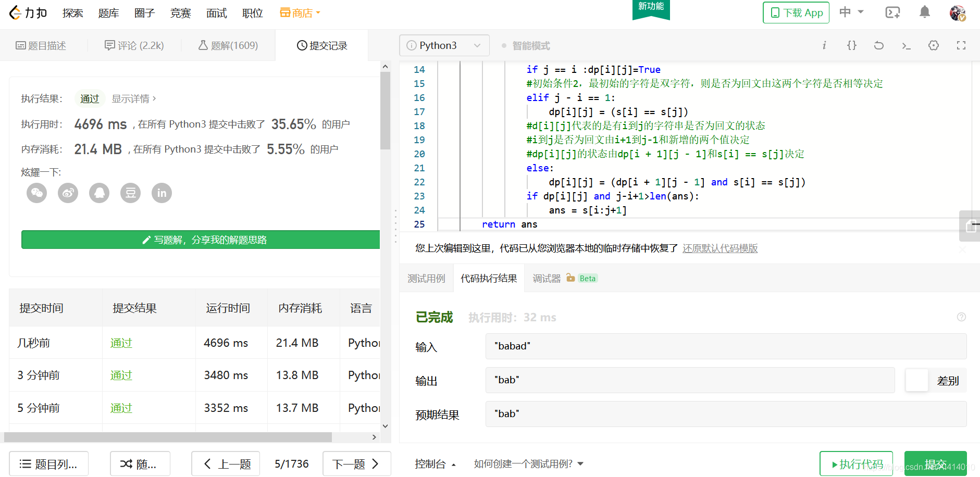Screen dimensions: 980x477
Task: Open the LeetCode 力扣 home logo
Action: click(x=28, y=12)
